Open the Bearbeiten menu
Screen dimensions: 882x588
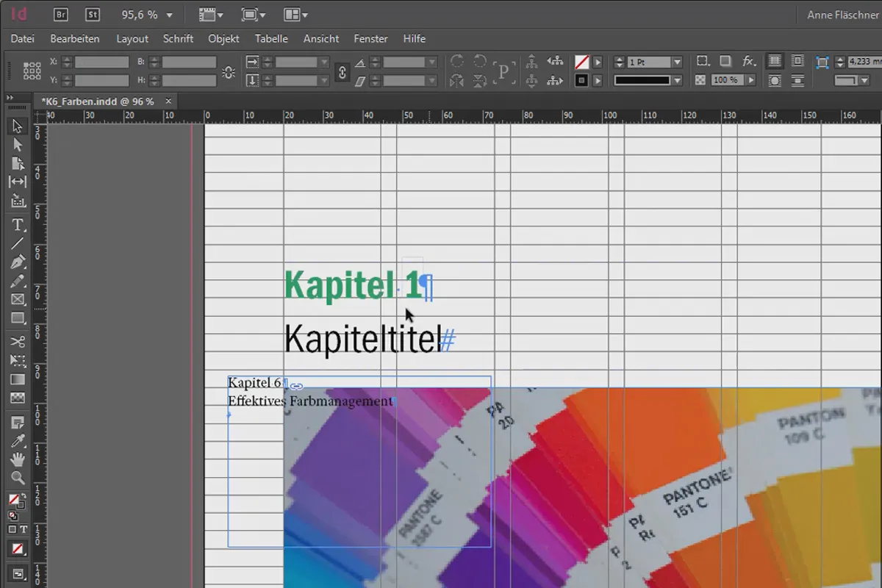point(75,38)
